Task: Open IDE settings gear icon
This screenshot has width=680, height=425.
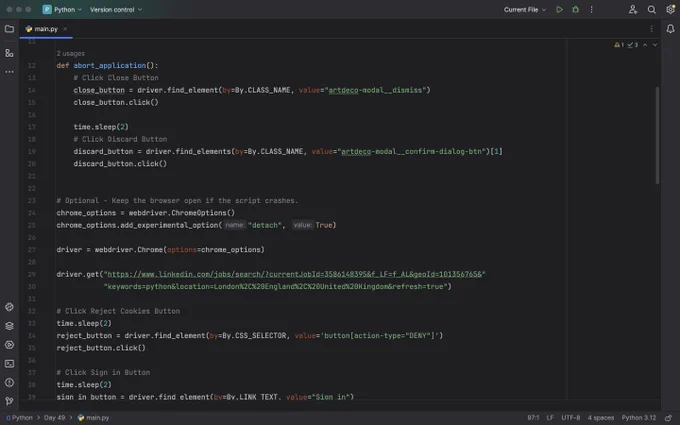Action: pos(670,9)
